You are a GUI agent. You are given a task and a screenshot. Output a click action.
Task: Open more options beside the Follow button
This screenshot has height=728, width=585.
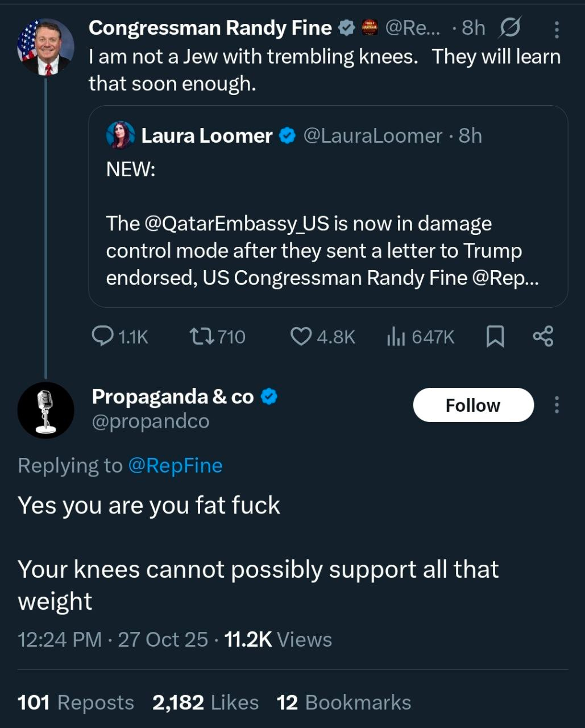coord(557,405)
